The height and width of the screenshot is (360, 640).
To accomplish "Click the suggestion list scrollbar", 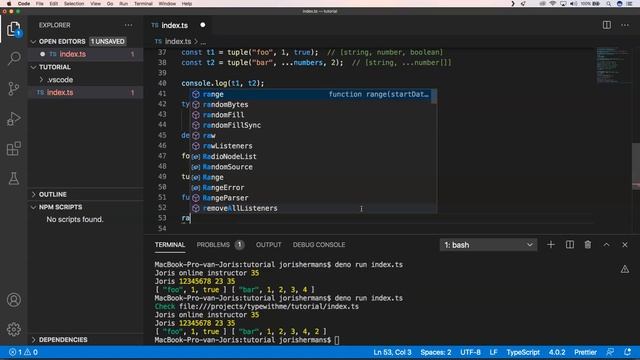I will (434, 96).
